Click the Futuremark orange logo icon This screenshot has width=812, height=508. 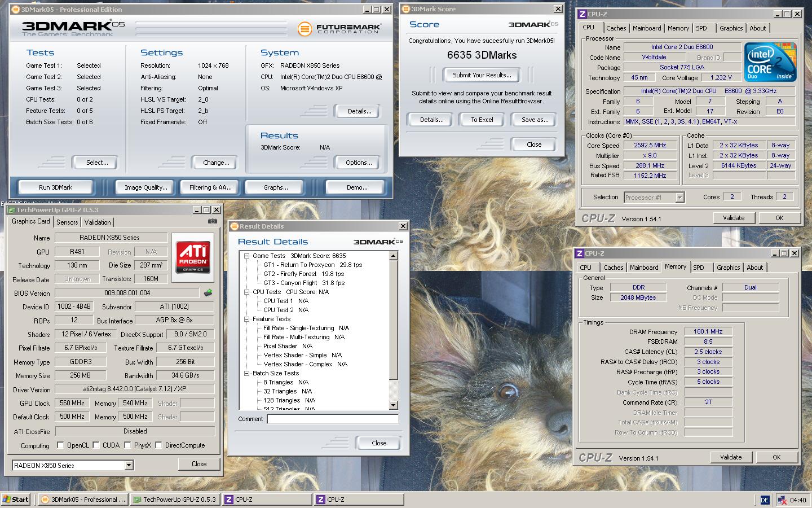[x=304, y=28]
